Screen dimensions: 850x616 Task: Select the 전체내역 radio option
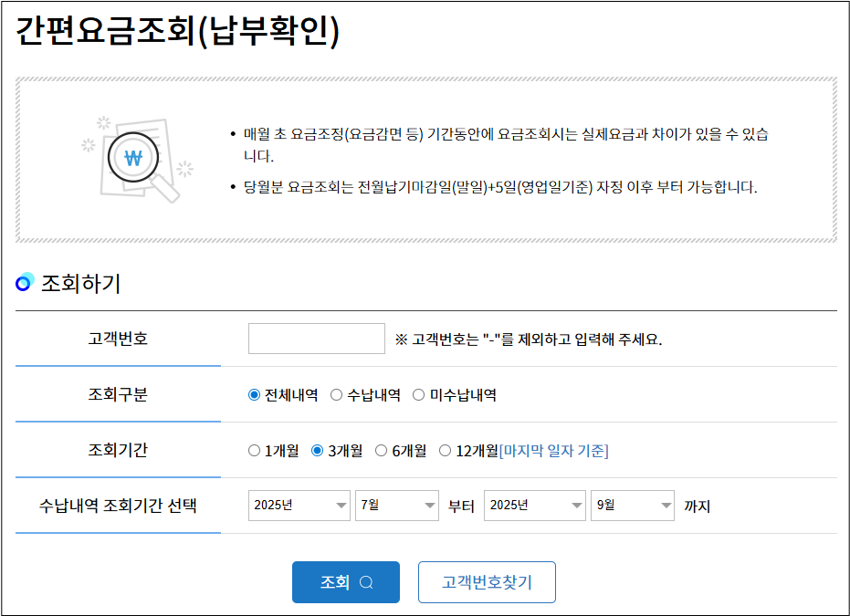[255, 395]
